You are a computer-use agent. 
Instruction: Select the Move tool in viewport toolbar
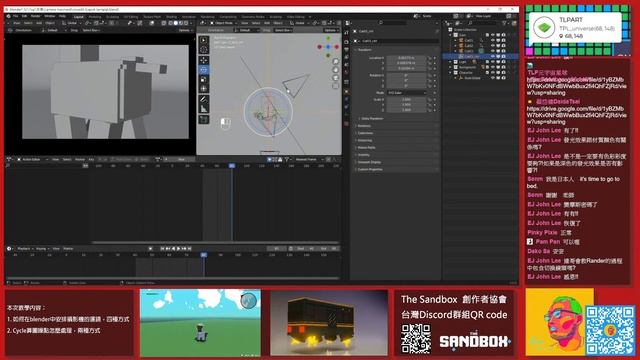coord(204,60)
